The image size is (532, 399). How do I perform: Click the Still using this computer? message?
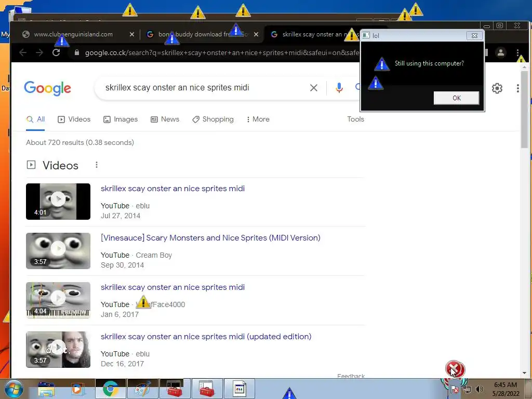click(429, 63)
